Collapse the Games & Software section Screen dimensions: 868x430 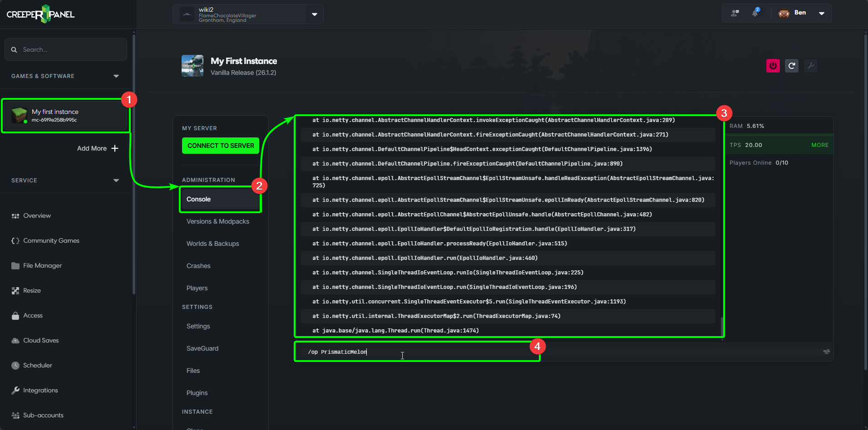tap(116, 76)
